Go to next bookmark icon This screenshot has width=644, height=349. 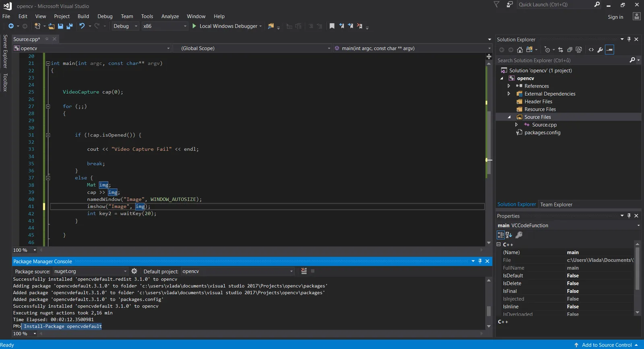tap(350, 26)
